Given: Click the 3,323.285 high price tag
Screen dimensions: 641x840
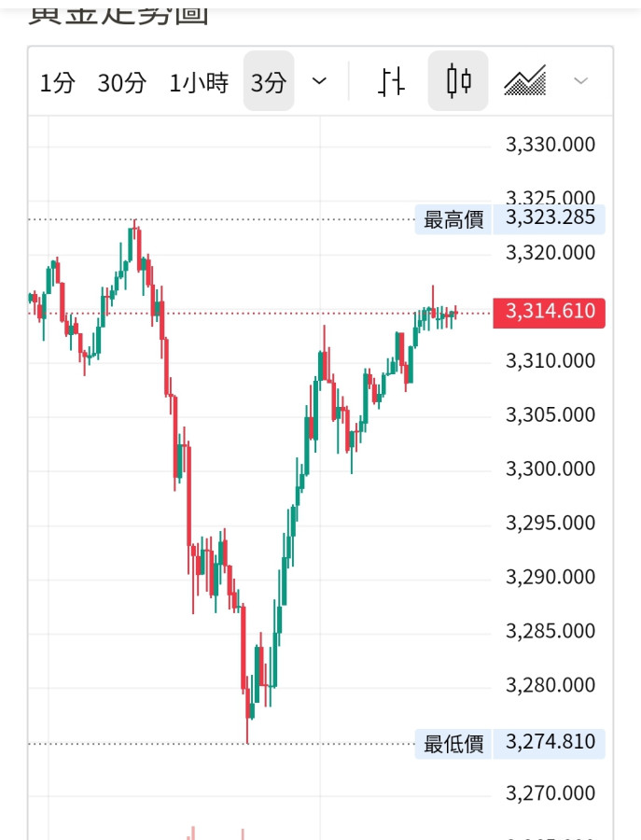Looking at the screenshot, I should coord(550,219).
